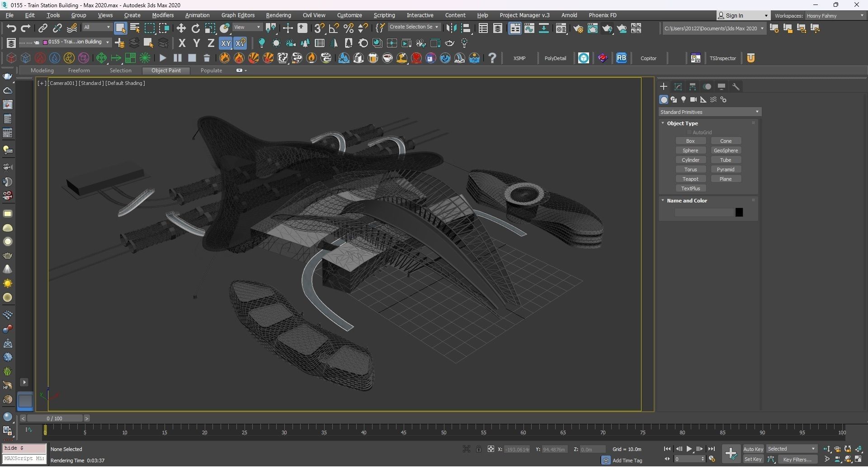Click the Lights category icon

(x=684, y=99)
